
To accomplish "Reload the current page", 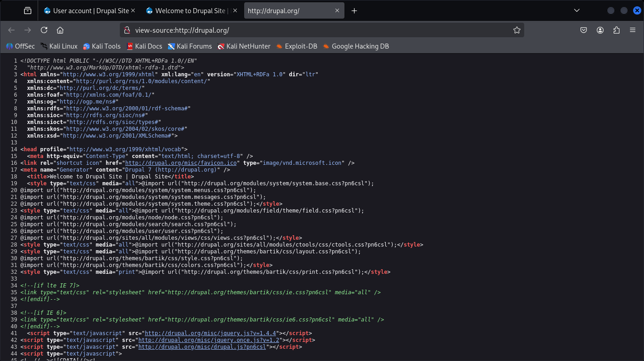I will pos(44,30).
